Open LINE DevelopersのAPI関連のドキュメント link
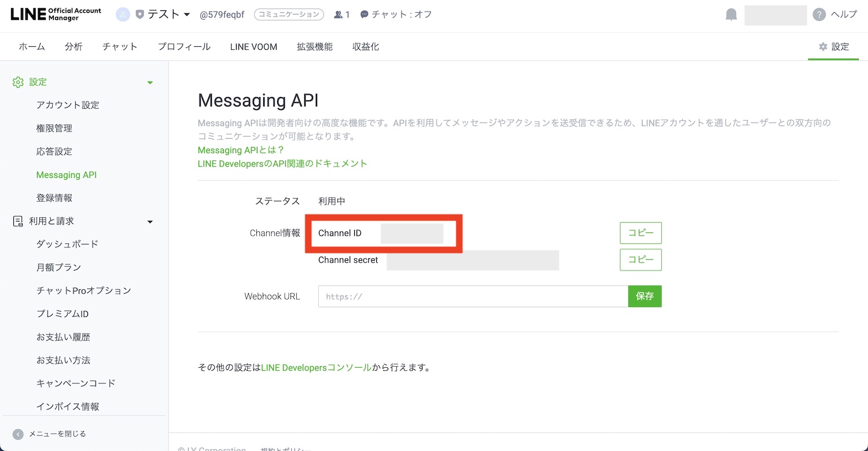The width and height of the screenshot is (868, 451). coord(282,164)
